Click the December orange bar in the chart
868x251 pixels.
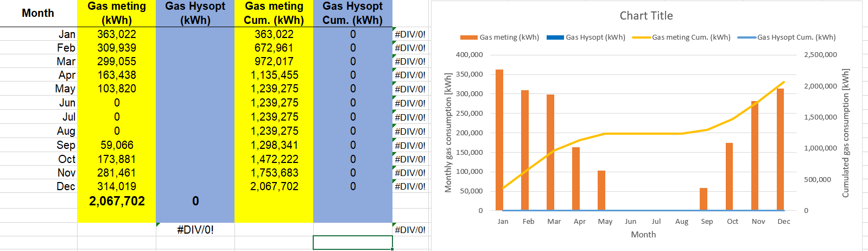[780, 149]
